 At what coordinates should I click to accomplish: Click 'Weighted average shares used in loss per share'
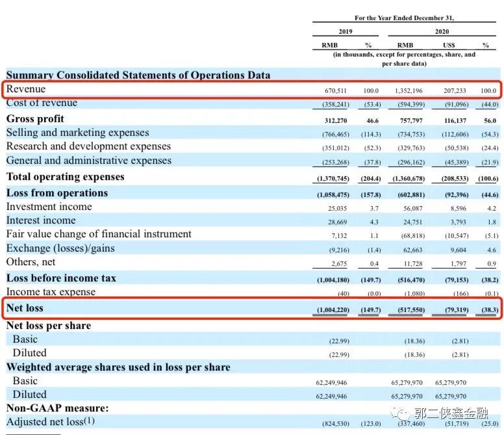tap(118, 367)
